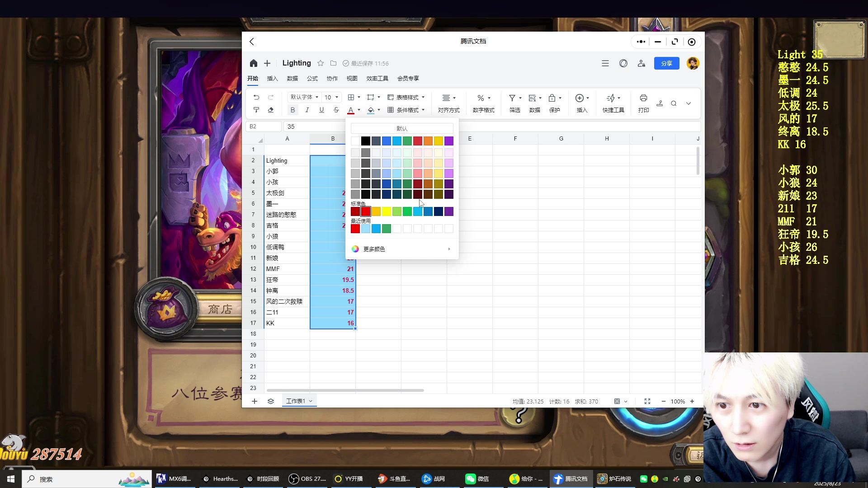Switch to the 视图 tab
The width and height of the screenshot is (868, 488).
(352, 78)
